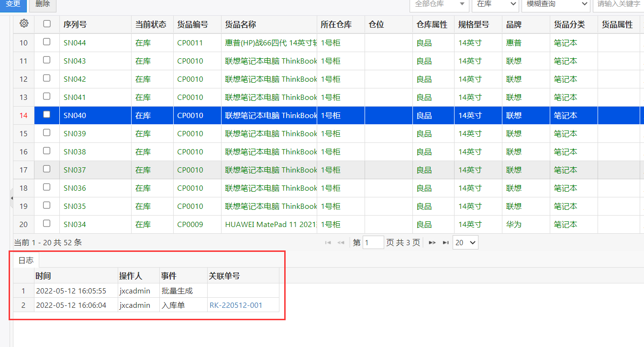Check the box for row SN037
The width and height of the screenshot is (644, 347).
pos(47,169)
